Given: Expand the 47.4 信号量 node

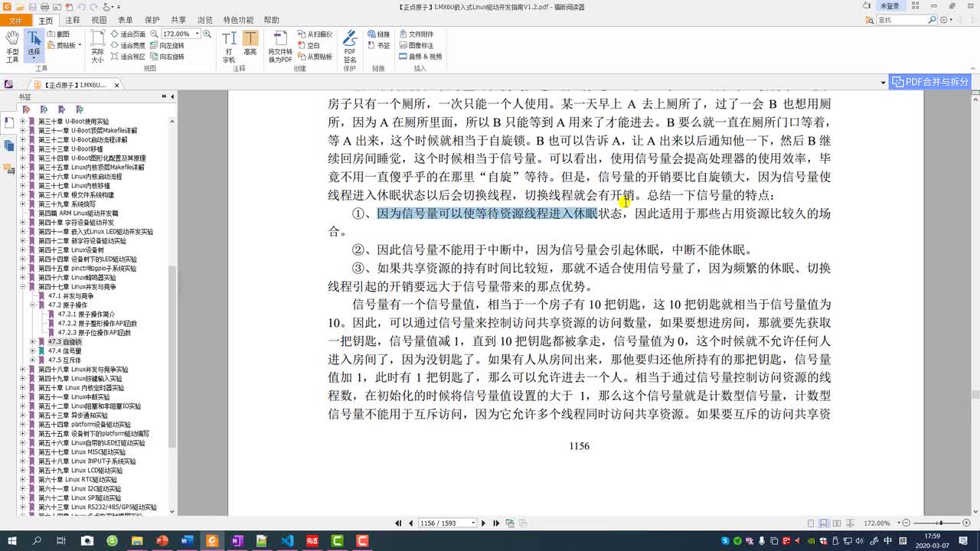Looking at the screenshot, I should tap(32, 350).
